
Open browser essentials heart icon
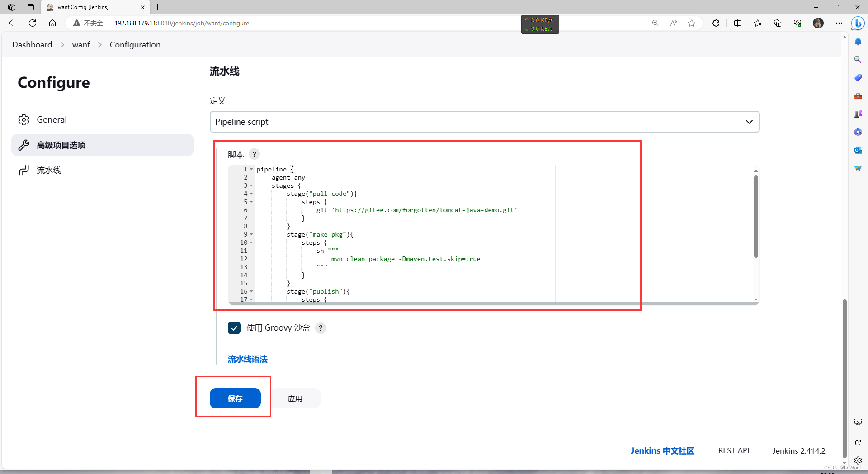point(797,23)
